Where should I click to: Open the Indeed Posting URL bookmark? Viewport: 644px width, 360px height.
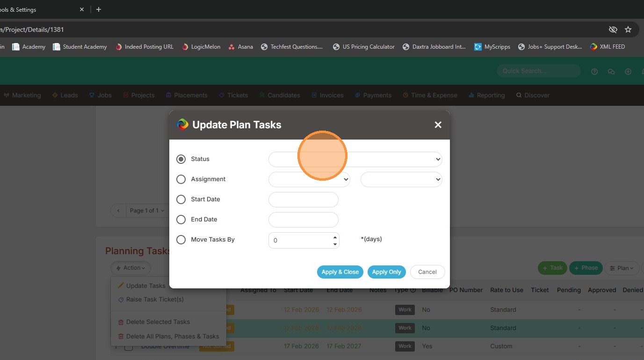pos(144,47)
